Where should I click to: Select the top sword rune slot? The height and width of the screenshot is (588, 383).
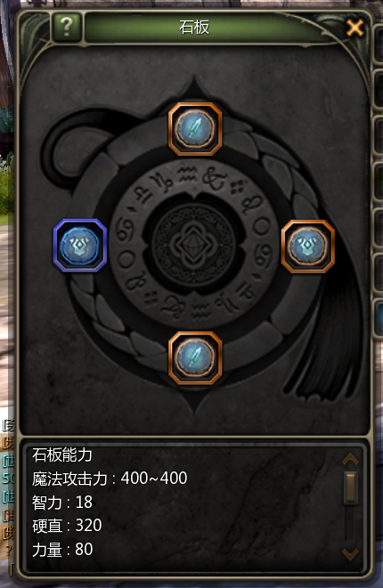pyautogui.click(x=195, y=129)
